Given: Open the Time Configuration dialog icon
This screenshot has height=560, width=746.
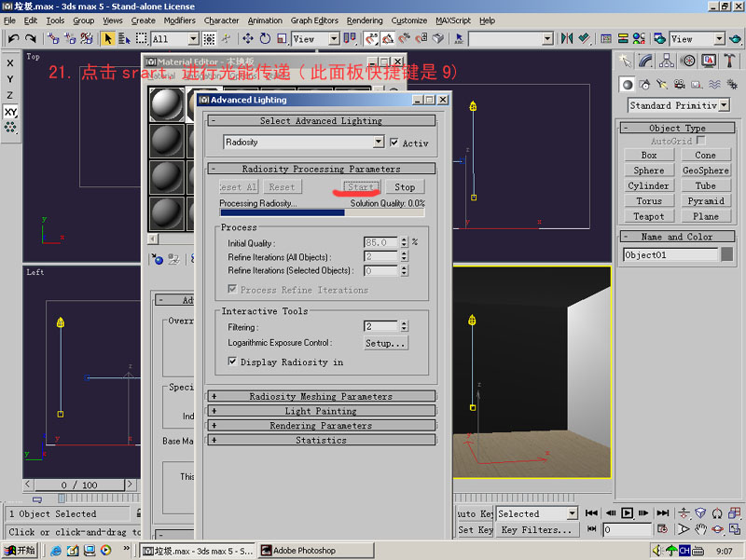Looking at the screenshot, I should pyautogui.click(x=662, y=528).
